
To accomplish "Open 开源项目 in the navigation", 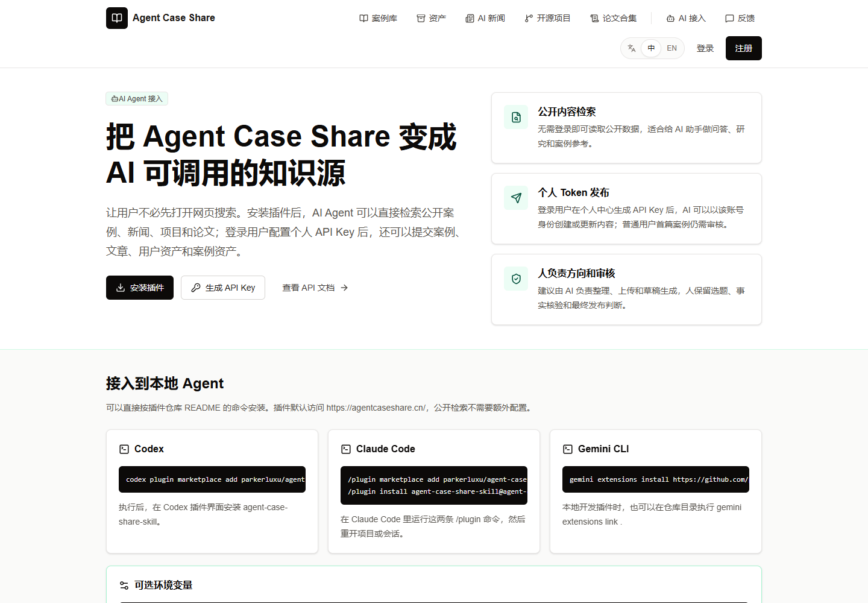I will tap(547, 18).
